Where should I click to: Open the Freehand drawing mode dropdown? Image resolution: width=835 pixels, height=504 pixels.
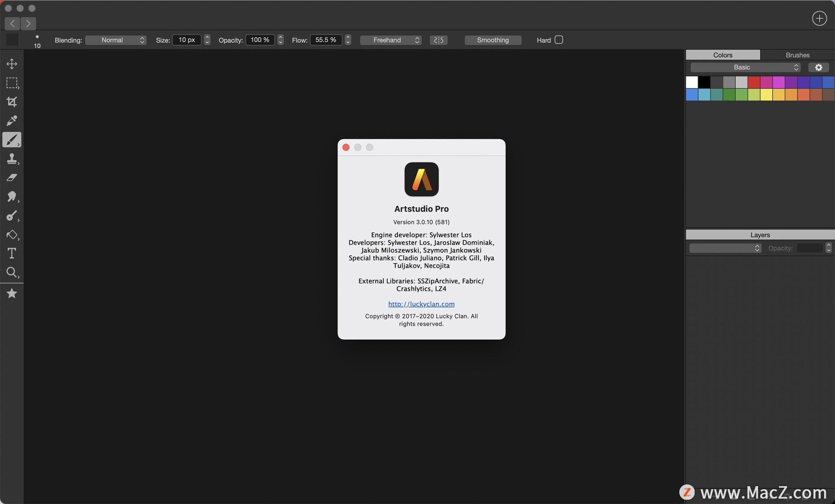pyautogui.click(x=391, y=40)
